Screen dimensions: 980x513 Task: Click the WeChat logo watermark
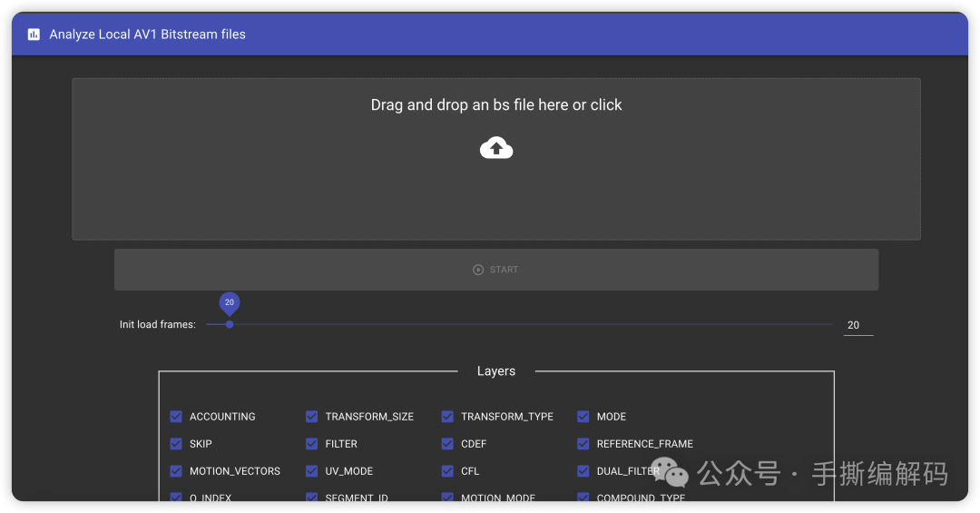pos(670,472)
